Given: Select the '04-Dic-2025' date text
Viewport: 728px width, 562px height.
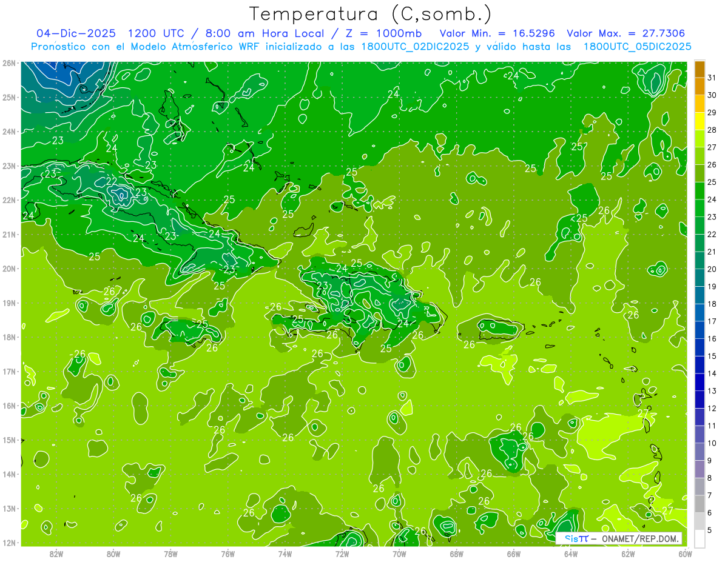Looking at the screenshot, I should click(76, 33).
